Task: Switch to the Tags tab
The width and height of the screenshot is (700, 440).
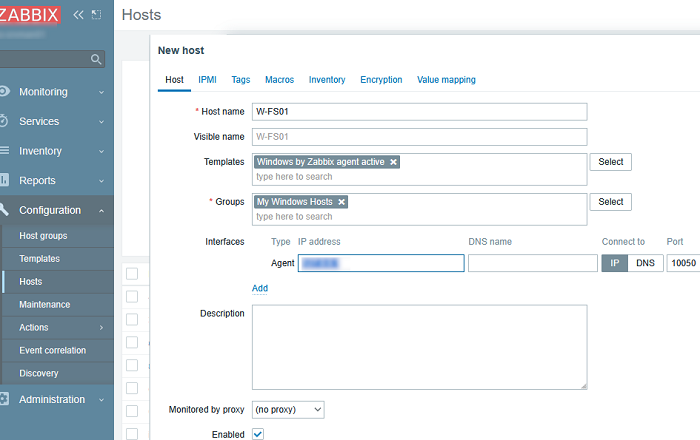Action: (x=241, y=80)
